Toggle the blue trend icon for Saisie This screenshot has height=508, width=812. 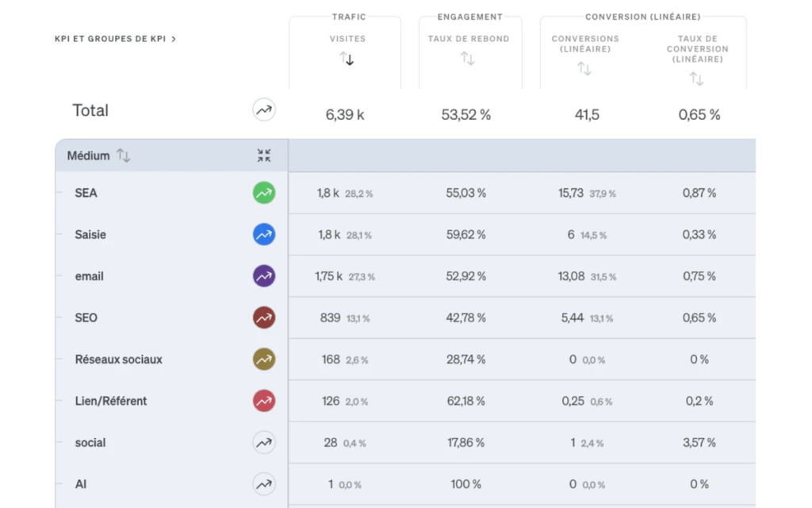pyautogui.click(x=263, y=234)
